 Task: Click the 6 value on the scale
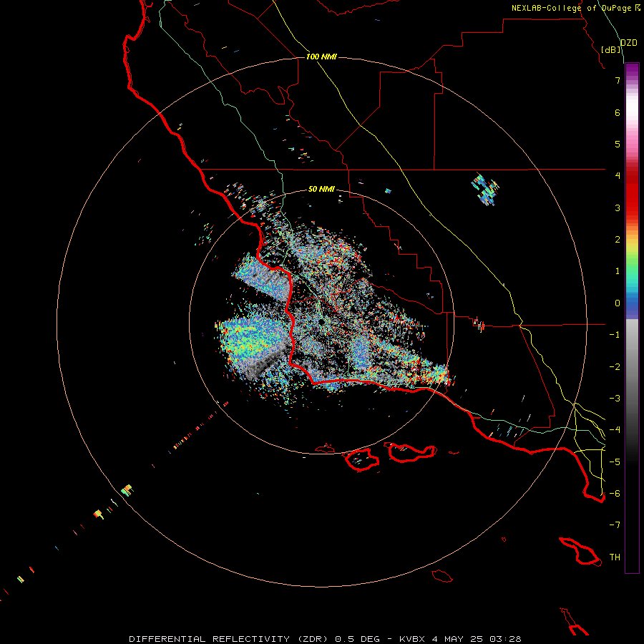point(618,112)
